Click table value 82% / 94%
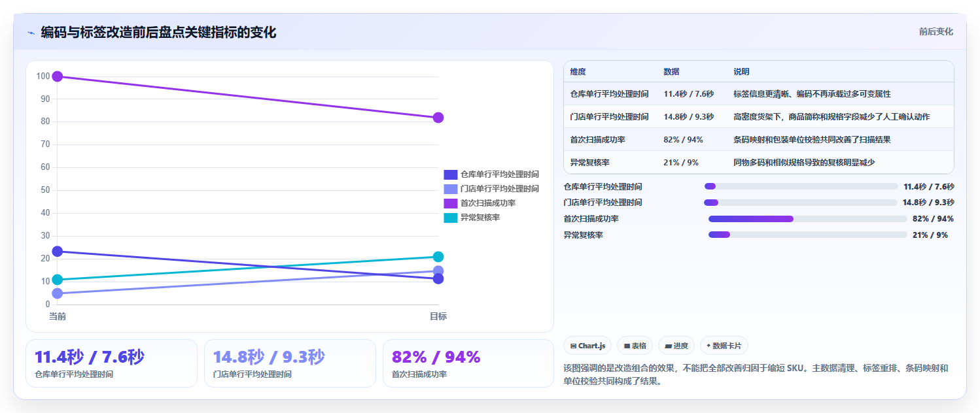Viewport: 980px width, 413px height. click(683, 140)
